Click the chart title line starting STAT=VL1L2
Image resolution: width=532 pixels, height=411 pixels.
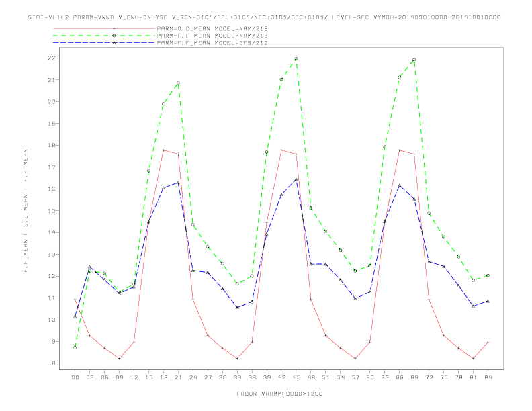pyautogui.click(x=264, y=17)
